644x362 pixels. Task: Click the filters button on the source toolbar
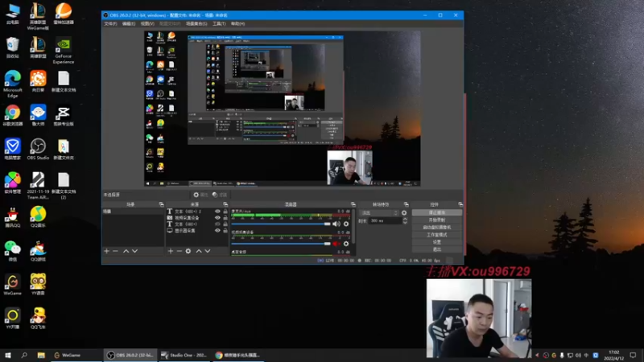220,195
